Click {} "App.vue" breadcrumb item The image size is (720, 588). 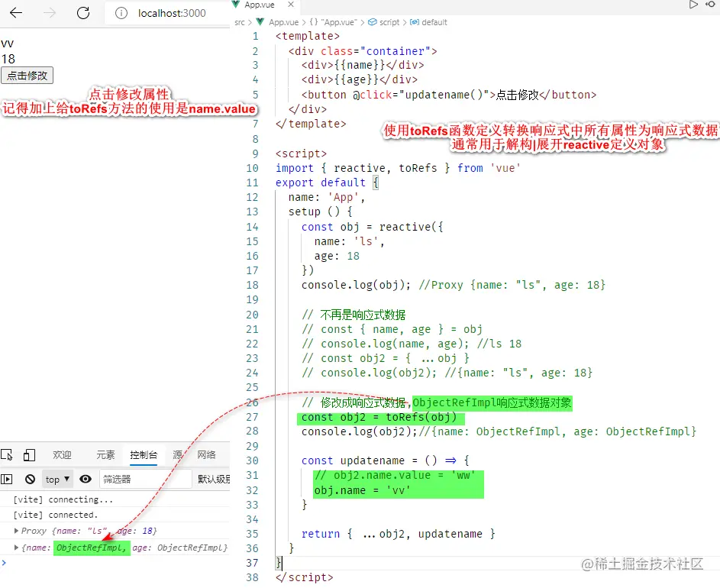(334, 22)
